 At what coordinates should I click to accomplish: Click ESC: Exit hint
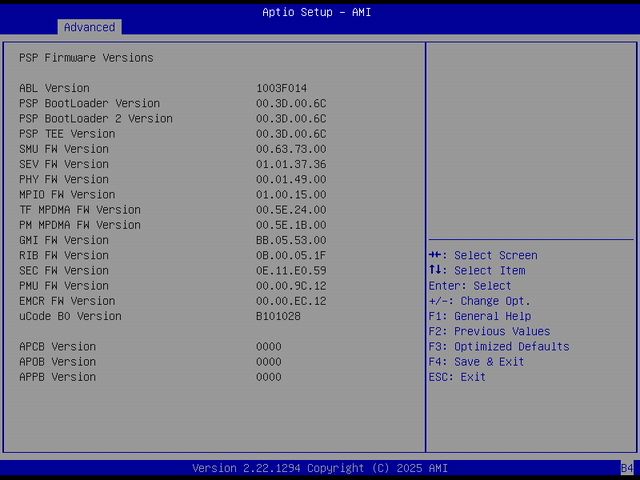pos(457,377)
